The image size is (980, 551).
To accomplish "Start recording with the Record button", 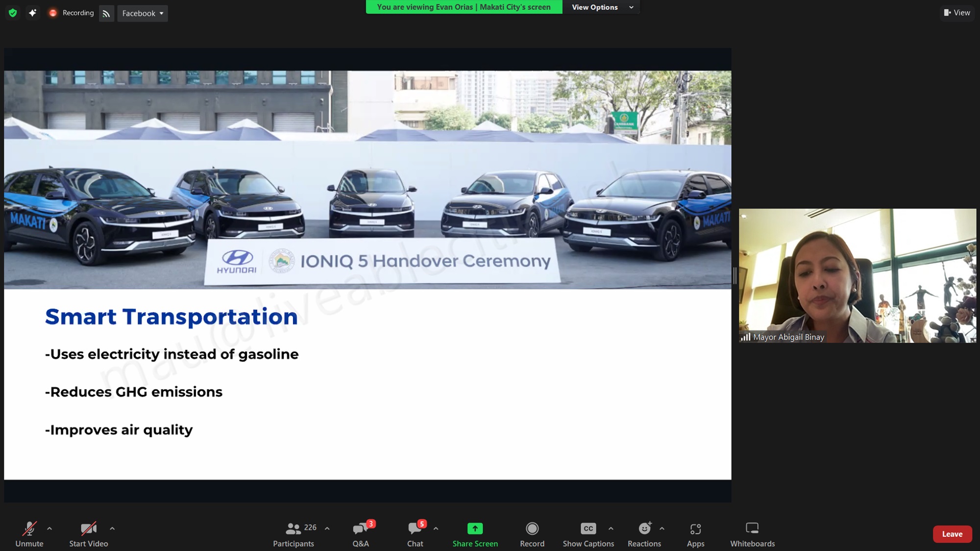I will [532, 534].
